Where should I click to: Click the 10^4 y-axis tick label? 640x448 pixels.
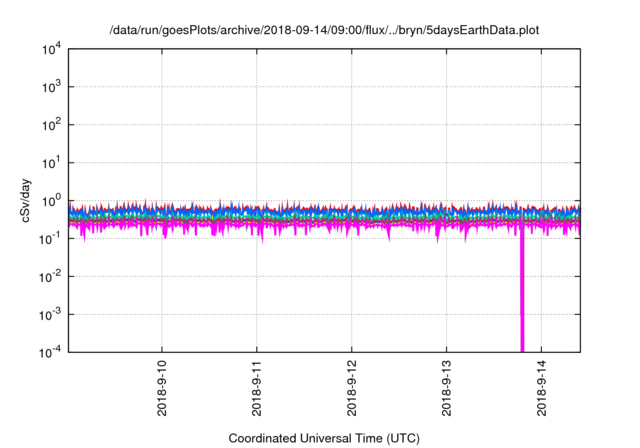(x=51, y=50)
